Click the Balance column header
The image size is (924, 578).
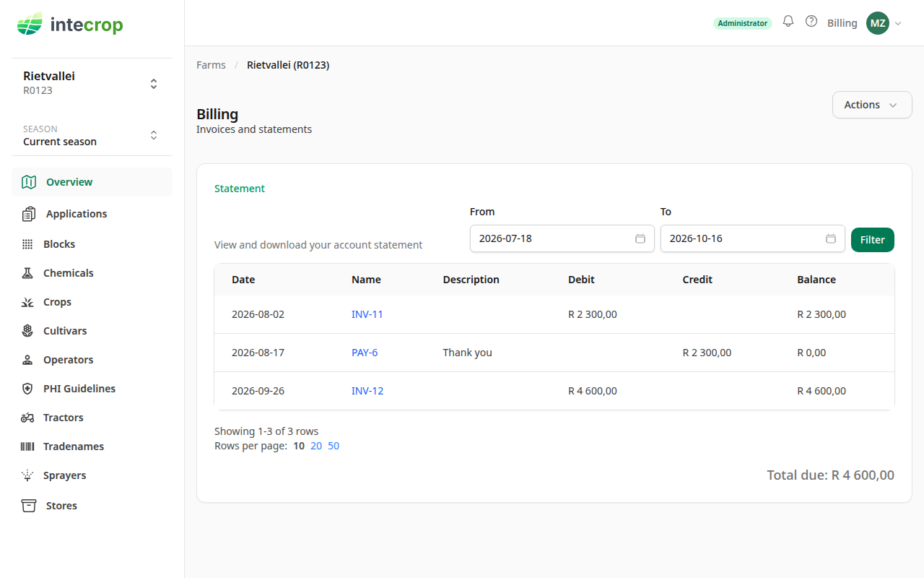[816, 280]
